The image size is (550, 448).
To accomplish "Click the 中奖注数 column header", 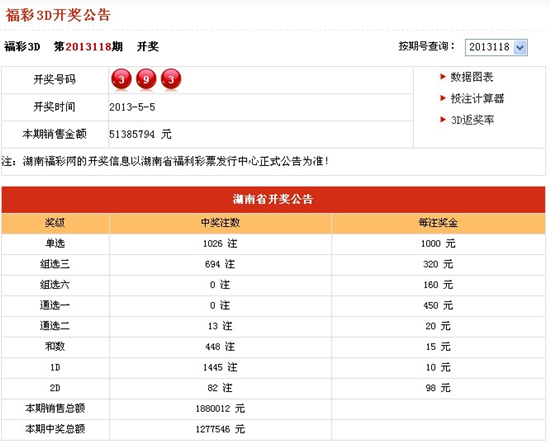I will click(220, 223).
